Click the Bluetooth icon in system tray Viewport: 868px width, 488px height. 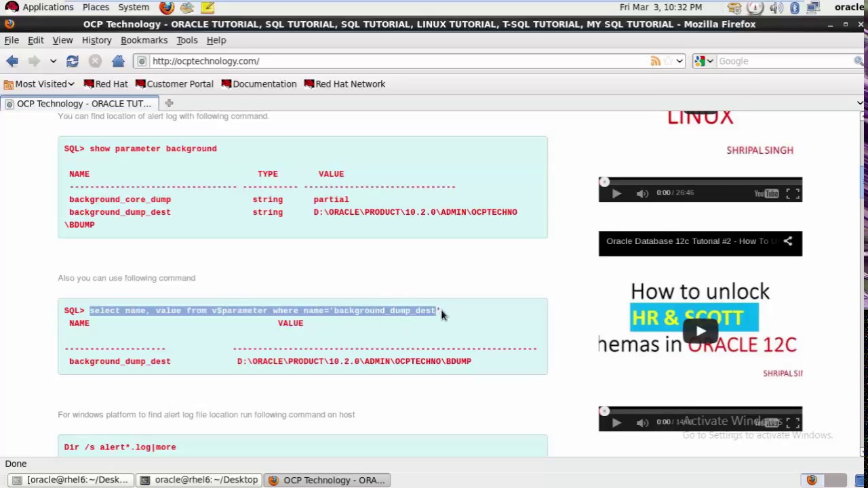click(x=795, y=7)
